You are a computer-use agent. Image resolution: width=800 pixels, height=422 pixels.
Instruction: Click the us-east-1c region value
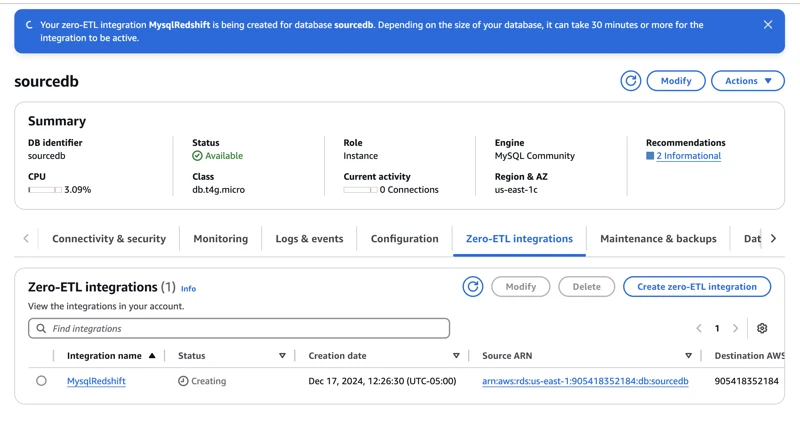(x=516, y=189)
